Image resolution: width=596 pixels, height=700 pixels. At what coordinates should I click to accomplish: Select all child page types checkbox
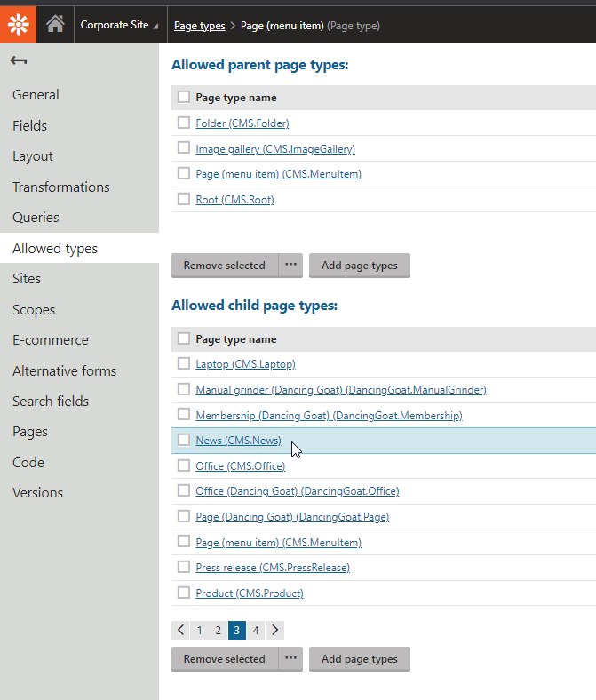(x=184, y=338)
